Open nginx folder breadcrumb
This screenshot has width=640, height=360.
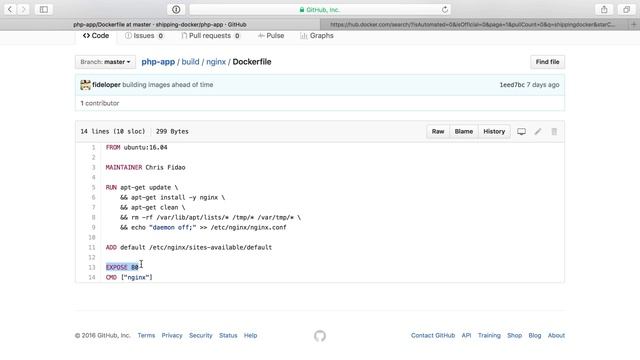(216, 62)
